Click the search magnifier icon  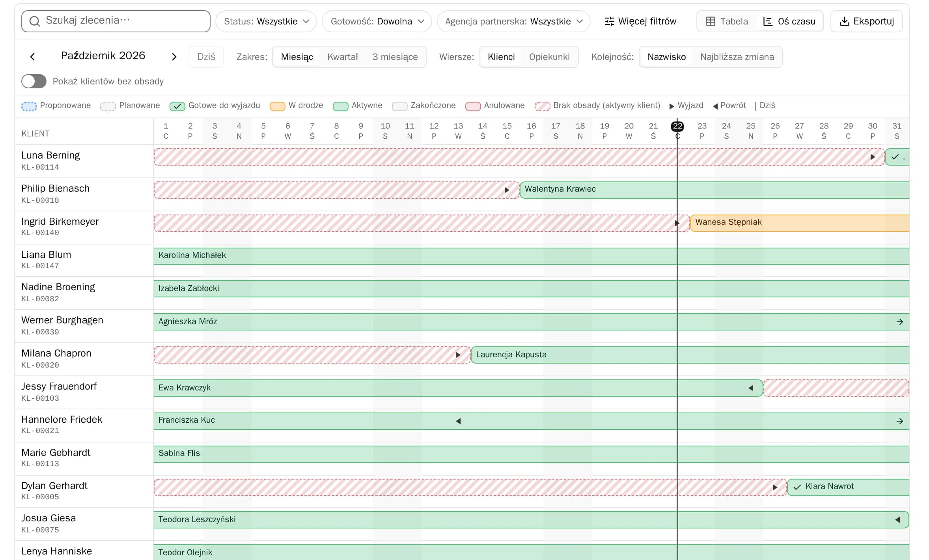pyautogui.click(x=35, y=21)
